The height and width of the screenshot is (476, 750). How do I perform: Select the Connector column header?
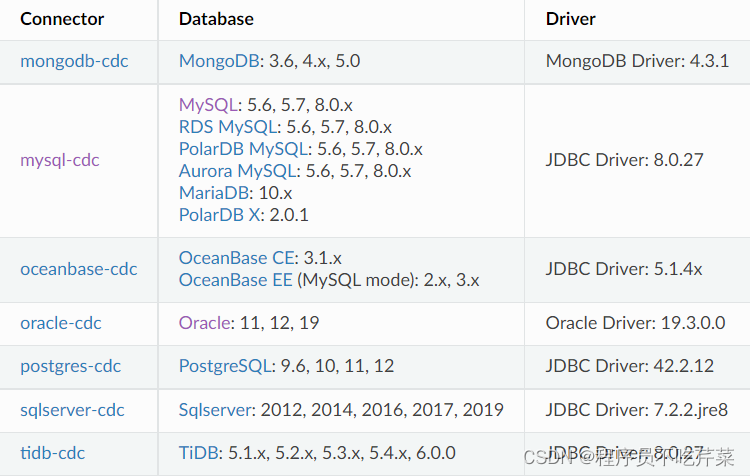click(x=62, y=19)
